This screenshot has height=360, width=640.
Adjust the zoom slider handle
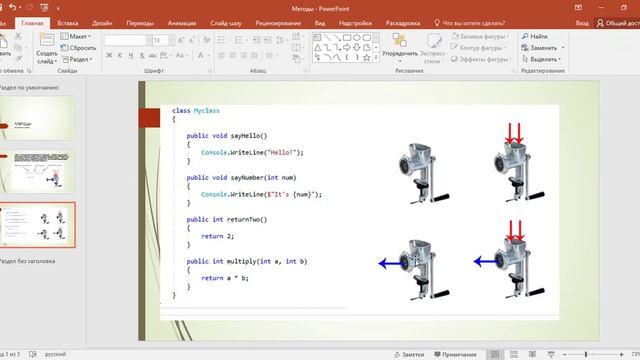pyautogui.click(x=586, y=355)
